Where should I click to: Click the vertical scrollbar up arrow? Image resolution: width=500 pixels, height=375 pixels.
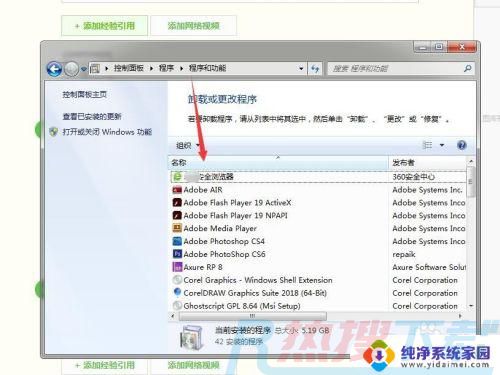(471, 161)
